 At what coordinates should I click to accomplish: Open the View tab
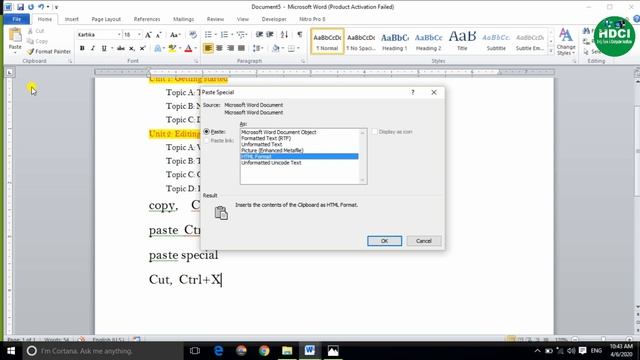click(243, 19)
